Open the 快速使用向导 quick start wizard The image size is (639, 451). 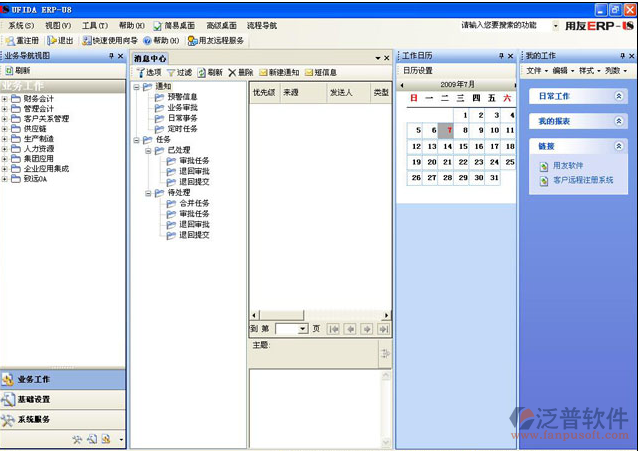pyautogui.click(x=110, y=41)
